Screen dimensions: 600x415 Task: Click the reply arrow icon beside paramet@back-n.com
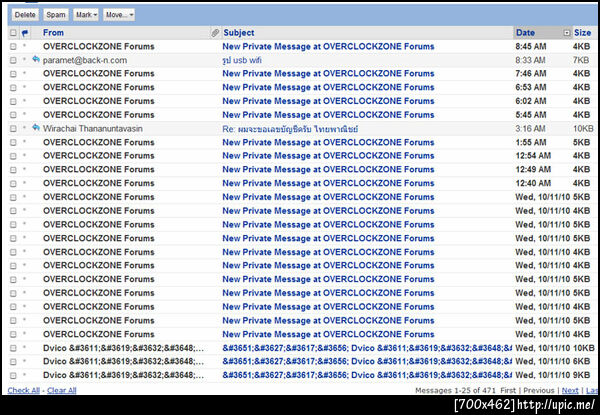[x=36, y=59]
